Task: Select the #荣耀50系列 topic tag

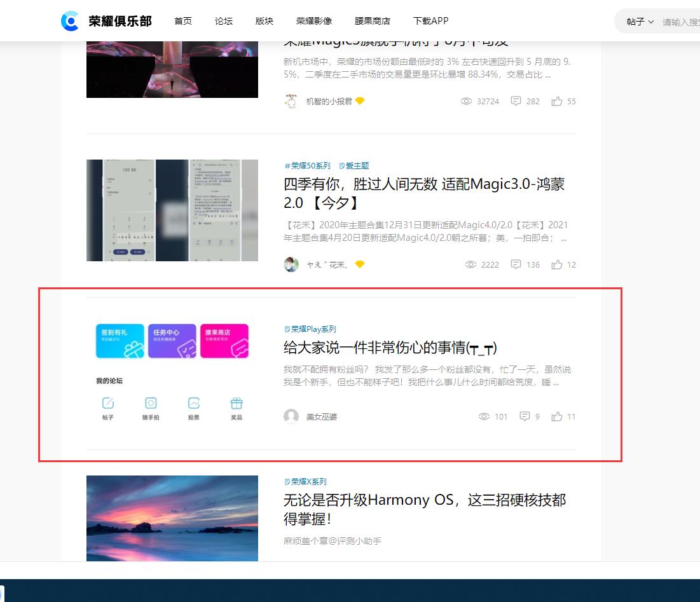Action: tap(307, 165)
